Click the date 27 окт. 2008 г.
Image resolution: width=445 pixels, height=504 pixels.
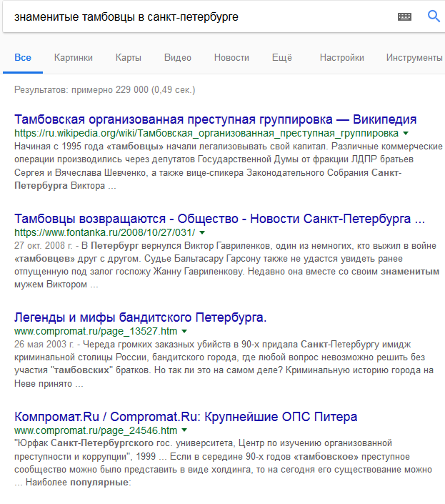(44, 246)
